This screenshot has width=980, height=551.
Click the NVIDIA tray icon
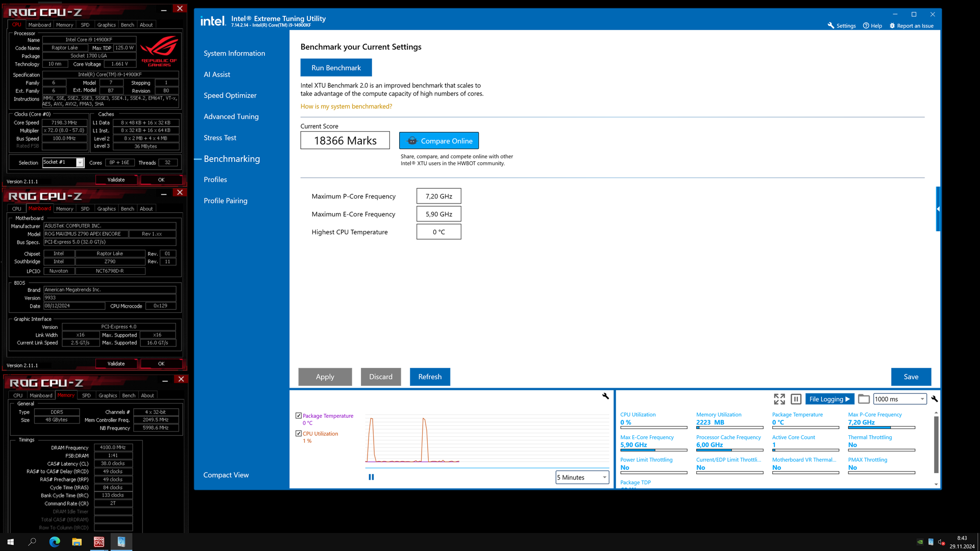(x=920, y=542)
